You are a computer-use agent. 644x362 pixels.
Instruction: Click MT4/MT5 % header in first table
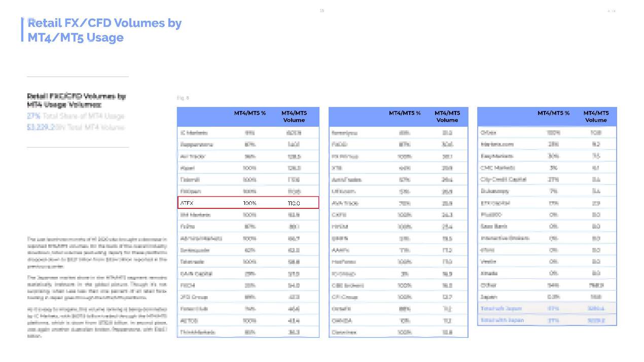(249, 113)
